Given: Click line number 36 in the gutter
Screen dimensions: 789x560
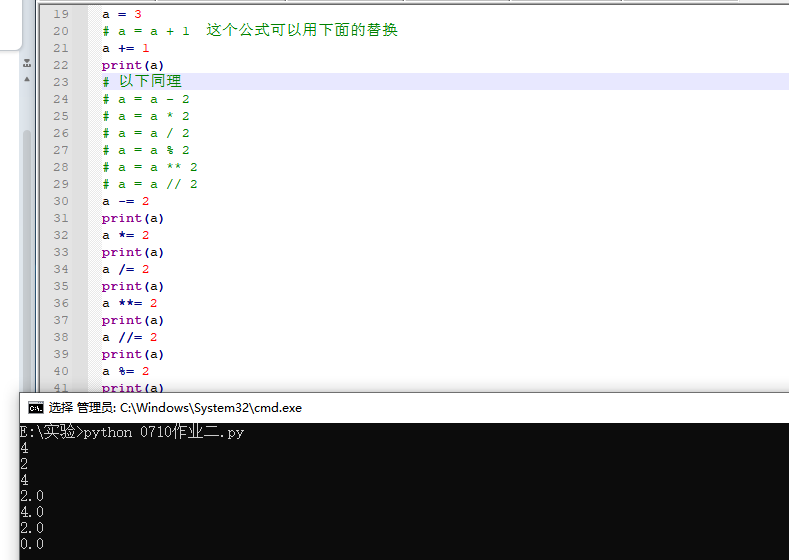Looking at the screenshot, I should coord(61,303).
